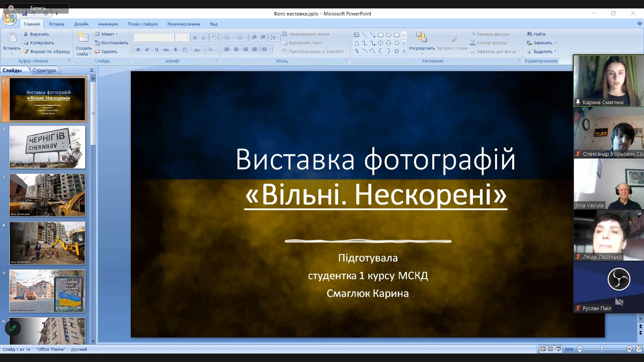Click the Increase indent icon
Image resolution: width=644 pixels, height=362 pixels.
pyautogui.click(x=263, y=37)
